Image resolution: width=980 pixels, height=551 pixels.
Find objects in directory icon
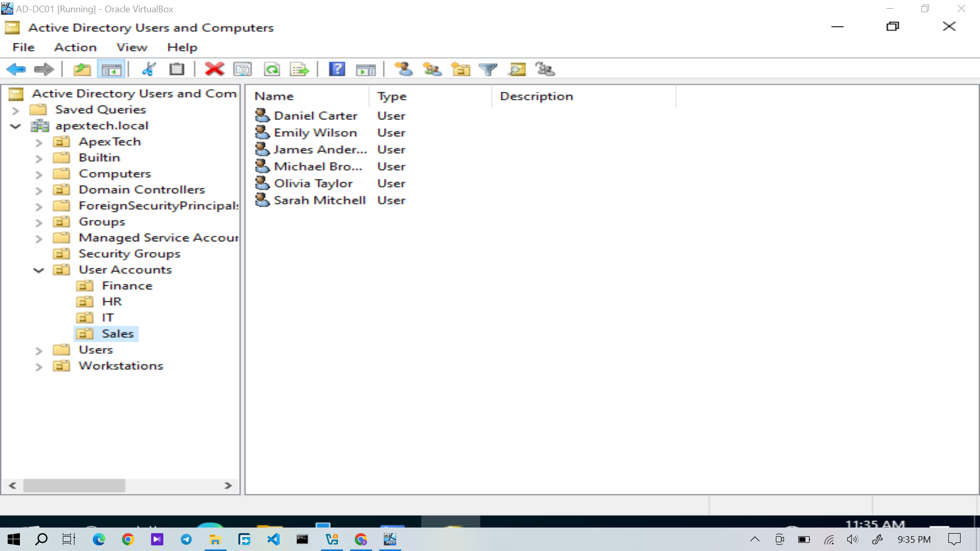click(517, 69)
